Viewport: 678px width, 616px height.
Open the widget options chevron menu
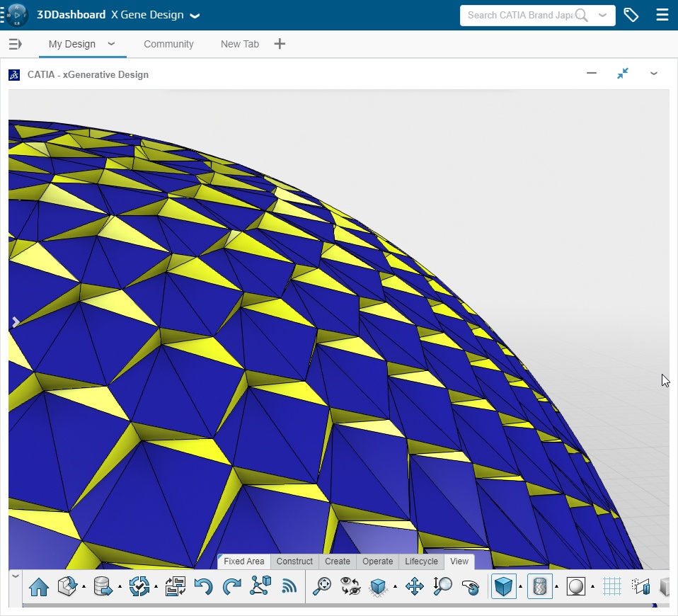[654, 74]
